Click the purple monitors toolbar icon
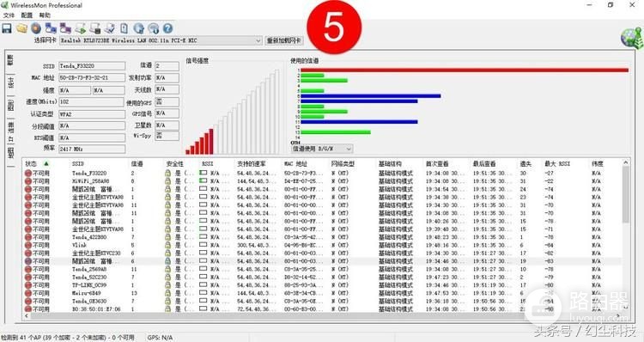 [65, 28]
